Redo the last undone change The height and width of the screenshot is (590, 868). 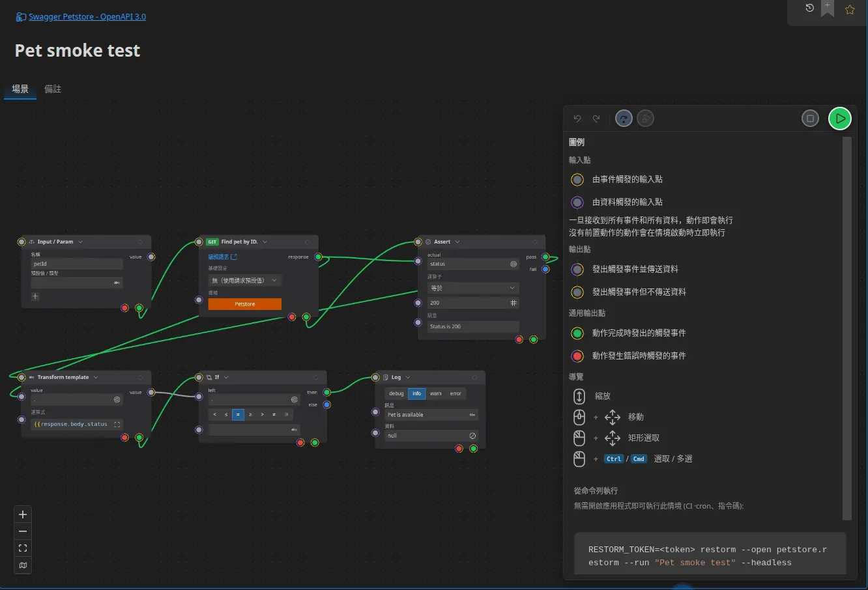coord(596,119)
